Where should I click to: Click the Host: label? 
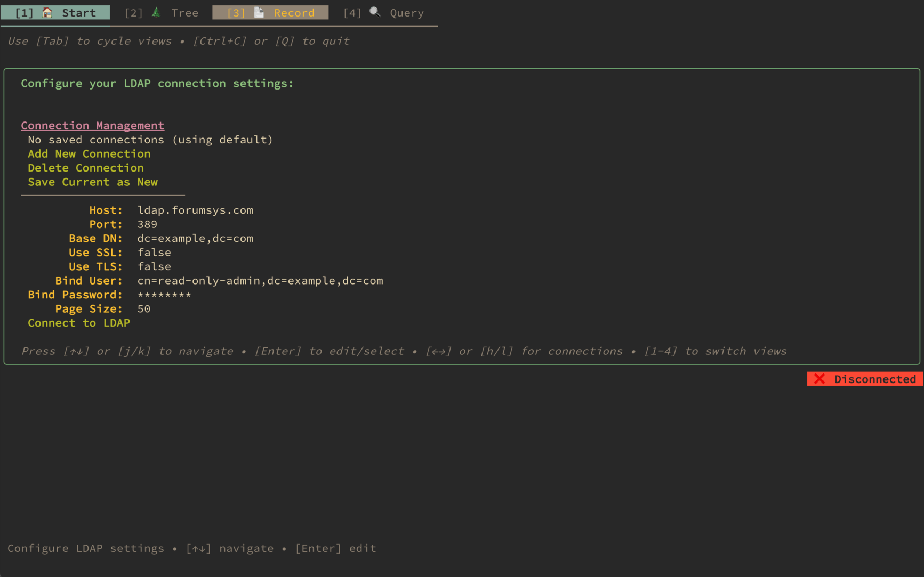tap(106, 210)
